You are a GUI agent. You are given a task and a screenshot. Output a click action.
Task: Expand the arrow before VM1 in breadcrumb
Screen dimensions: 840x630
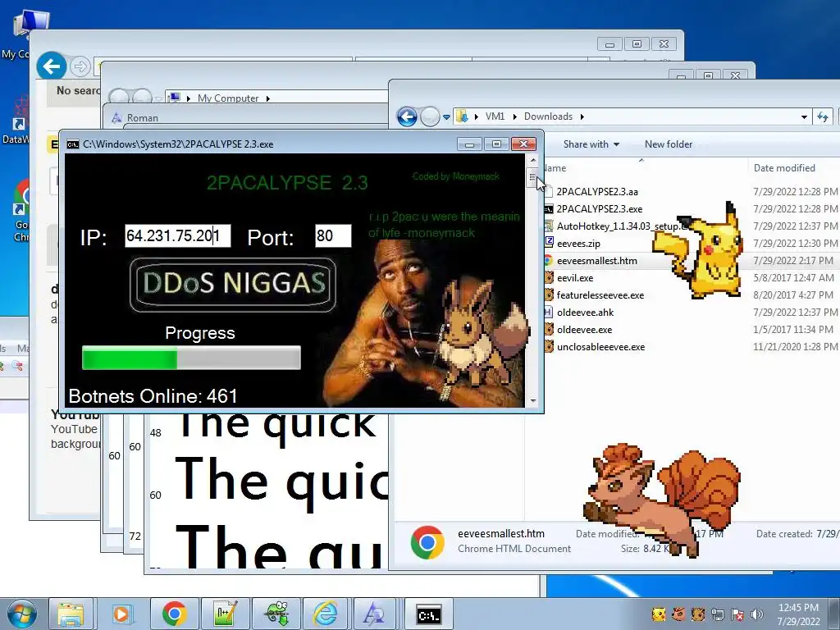(477, 116)
